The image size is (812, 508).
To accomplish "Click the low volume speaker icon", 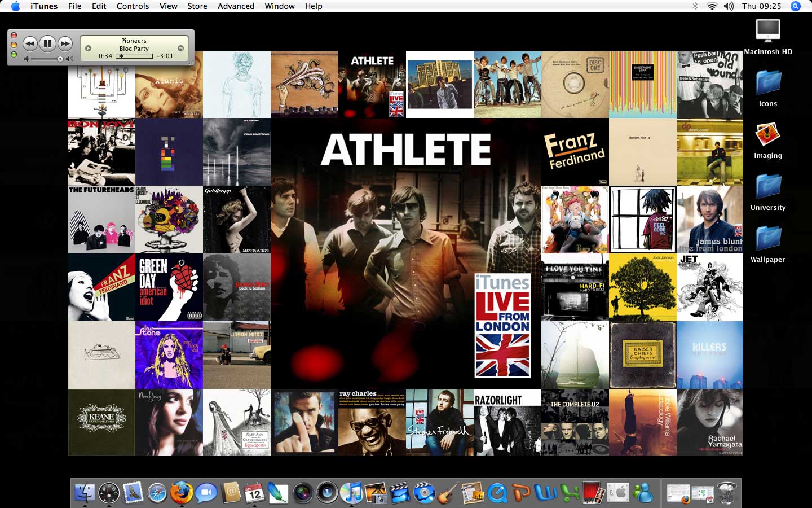I will point(27,59).
